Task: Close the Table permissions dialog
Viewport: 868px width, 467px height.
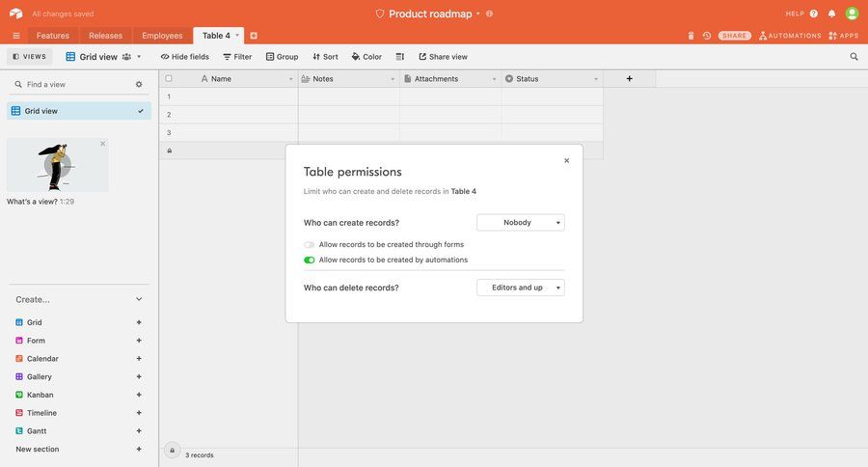Action: point(566,161)
